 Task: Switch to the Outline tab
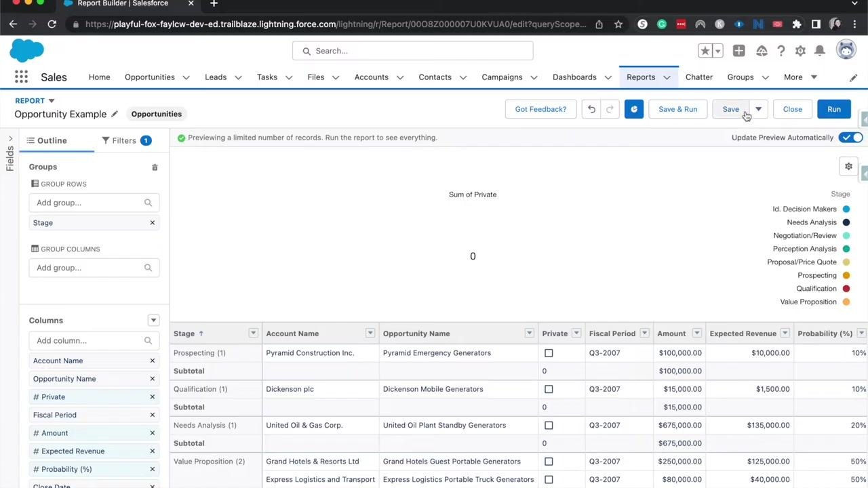47,140
